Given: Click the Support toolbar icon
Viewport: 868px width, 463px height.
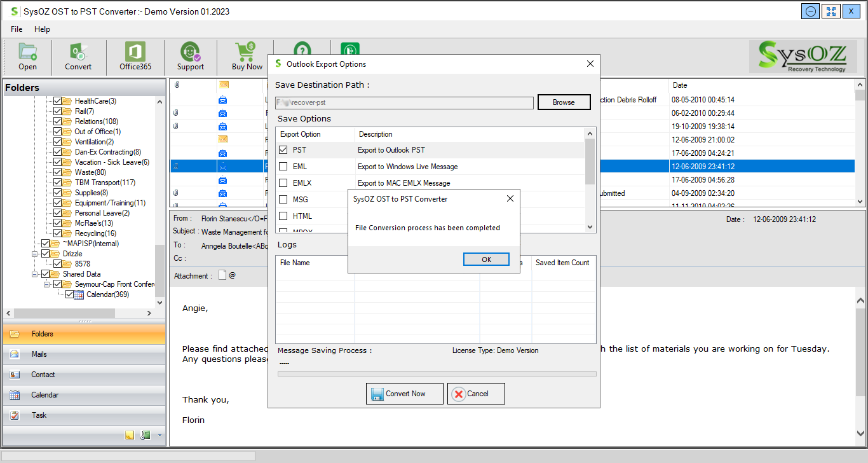Looking at the screenshot, I should 190,57.
